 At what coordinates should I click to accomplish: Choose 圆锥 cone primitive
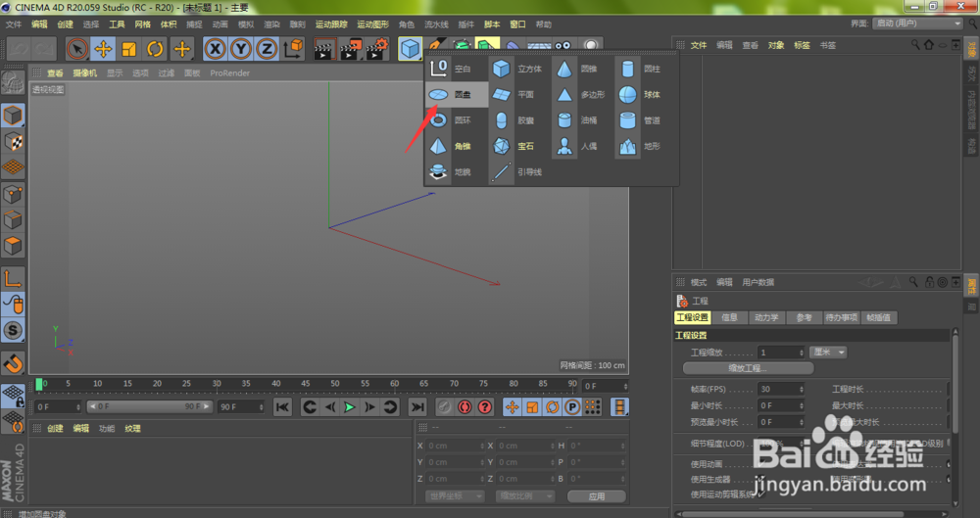(x=582, y=69)
